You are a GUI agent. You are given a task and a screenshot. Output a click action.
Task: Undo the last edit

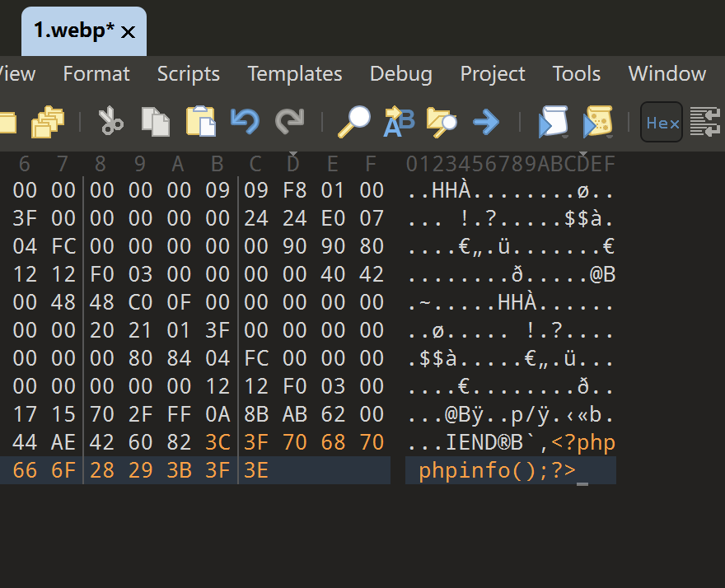click(245, 122)
